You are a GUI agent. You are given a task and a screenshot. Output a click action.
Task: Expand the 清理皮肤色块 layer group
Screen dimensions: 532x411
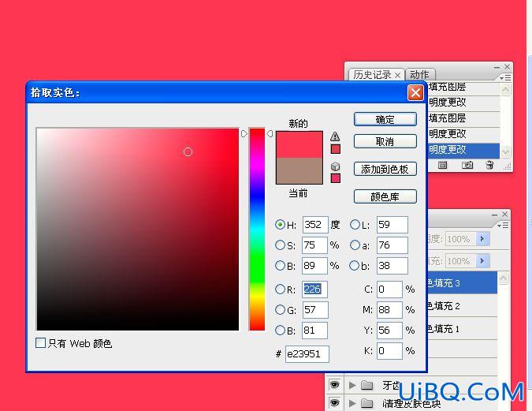pos(352,403)
